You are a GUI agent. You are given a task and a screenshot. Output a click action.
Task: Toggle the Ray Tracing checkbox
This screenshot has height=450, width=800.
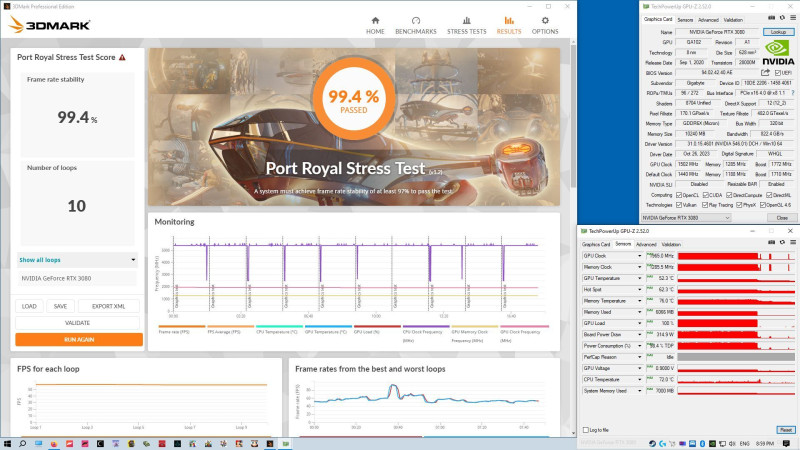[705, 205]
